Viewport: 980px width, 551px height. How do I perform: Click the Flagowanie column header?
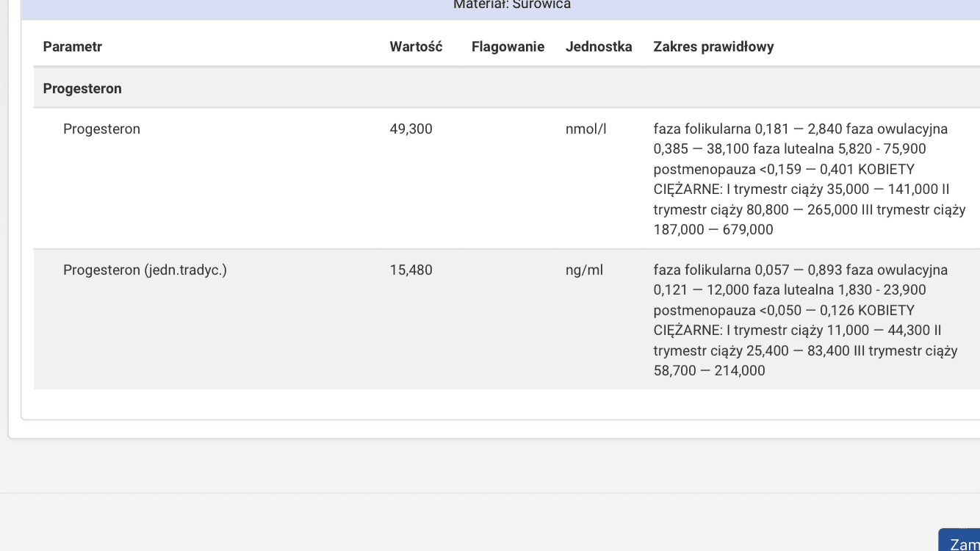(x=508, y=47)
